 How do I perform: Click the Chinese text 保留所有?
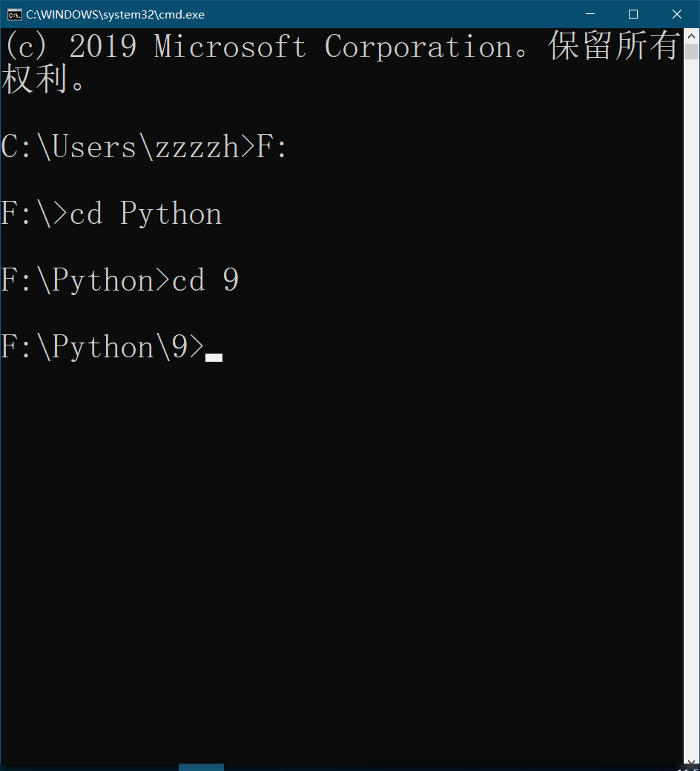pos(614,46)
